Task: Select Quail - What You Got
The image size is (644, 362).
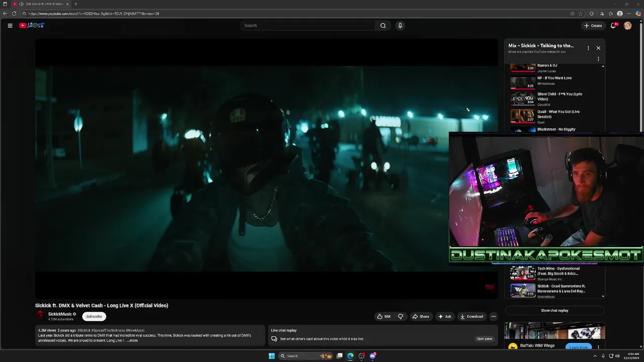Action: tap(554, 116)
